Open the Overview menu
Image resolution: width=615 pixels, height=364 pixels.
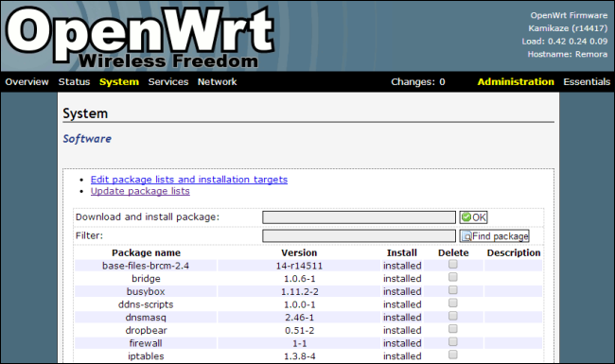pyautogui.click(x=26, y=82)
